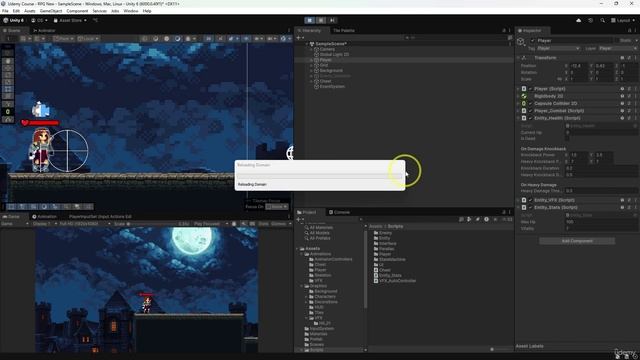
Task: Open the StateMachine folder in Project panel
Action: (389, 260)
